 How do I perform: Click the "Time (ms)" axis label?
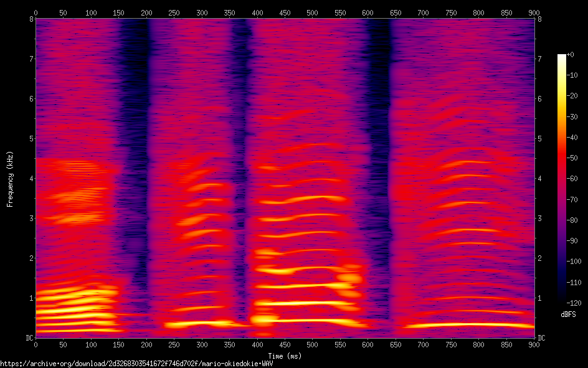(285, 356)
